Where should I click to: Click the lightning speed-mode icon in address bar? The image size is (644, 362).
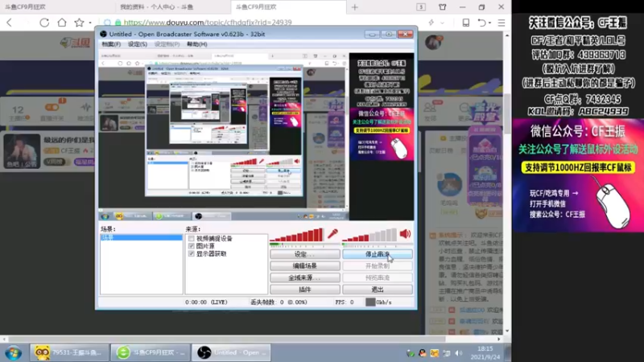431,23
